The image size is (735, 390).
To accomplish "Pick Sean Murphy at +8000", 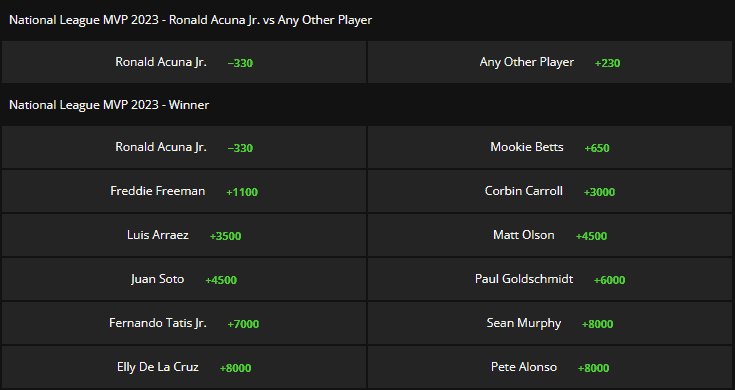I will coord(550,323).
